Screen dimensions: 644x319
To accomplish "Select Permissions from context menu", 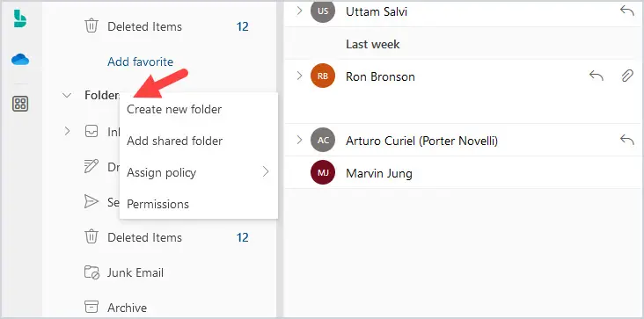I will click(199, 204).
